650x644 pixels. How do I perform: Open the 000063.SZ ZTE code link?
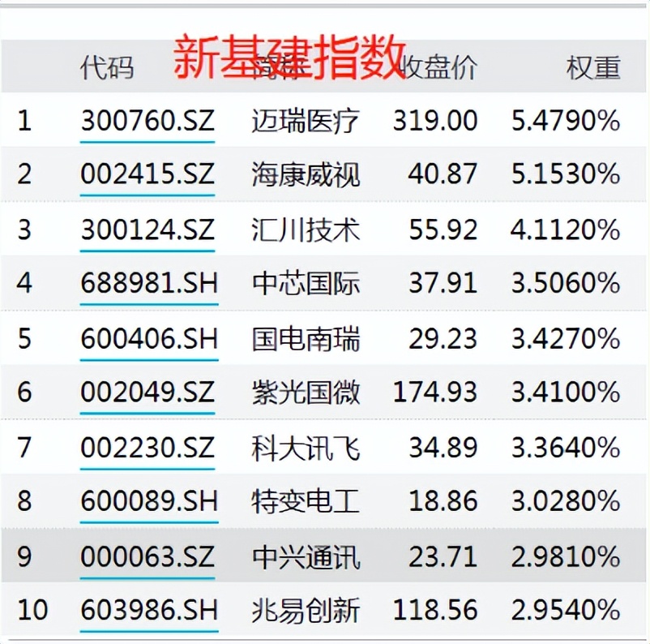point(148,557)
